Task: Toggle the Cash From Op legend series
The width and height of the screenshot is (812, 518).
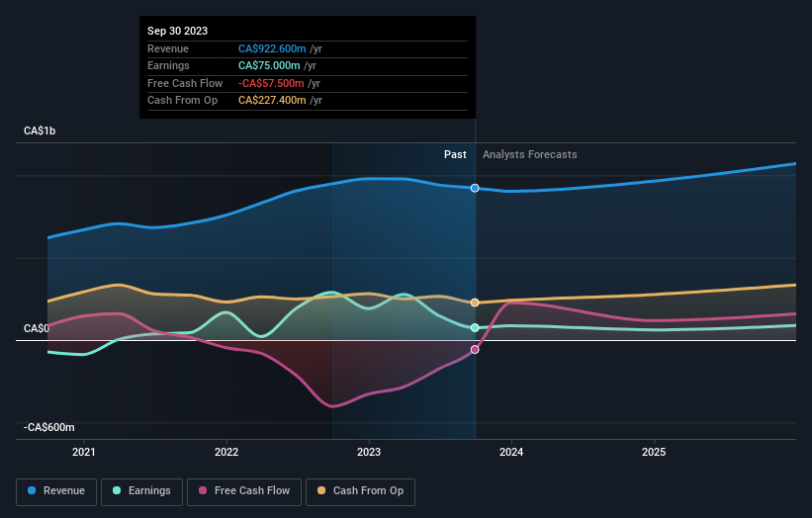Action: (x=360, y=491)
